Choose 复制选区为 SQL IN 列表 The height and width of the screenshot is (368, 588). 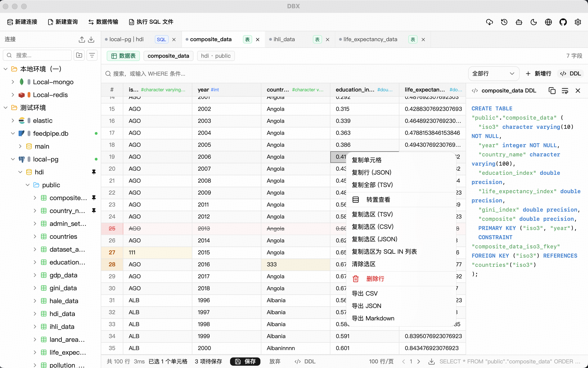tap(401, 251)
